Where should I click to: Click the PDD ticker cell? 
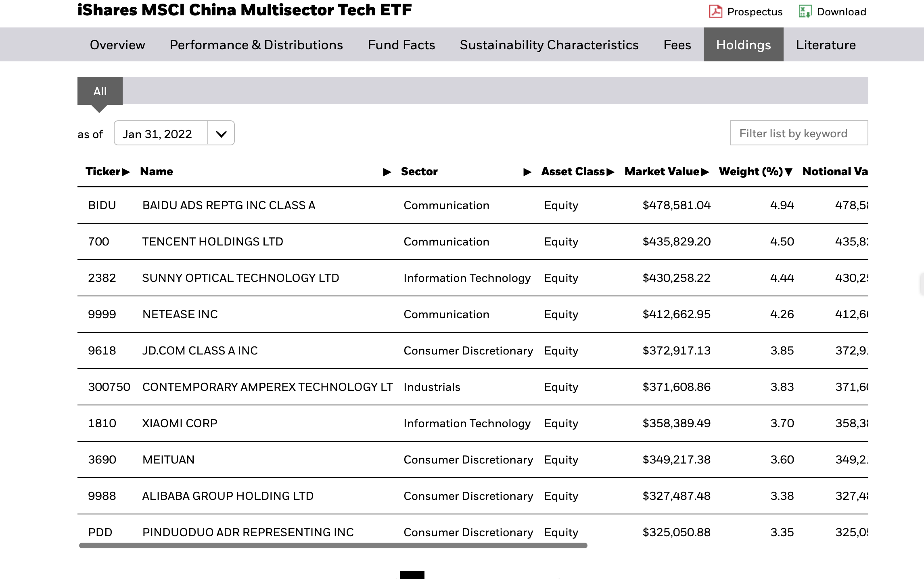click(100, 532)
